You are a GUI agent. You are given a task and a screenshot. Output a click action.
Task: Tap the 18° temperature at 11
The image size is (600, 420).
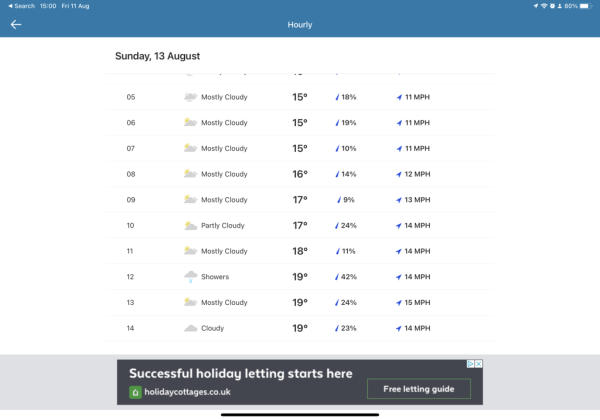pyautogui.click(x=299, y=251)
